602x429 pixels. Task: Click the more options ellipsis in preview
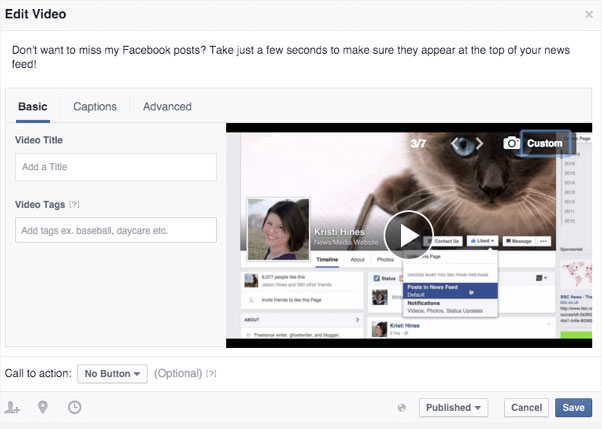[544, 241]
